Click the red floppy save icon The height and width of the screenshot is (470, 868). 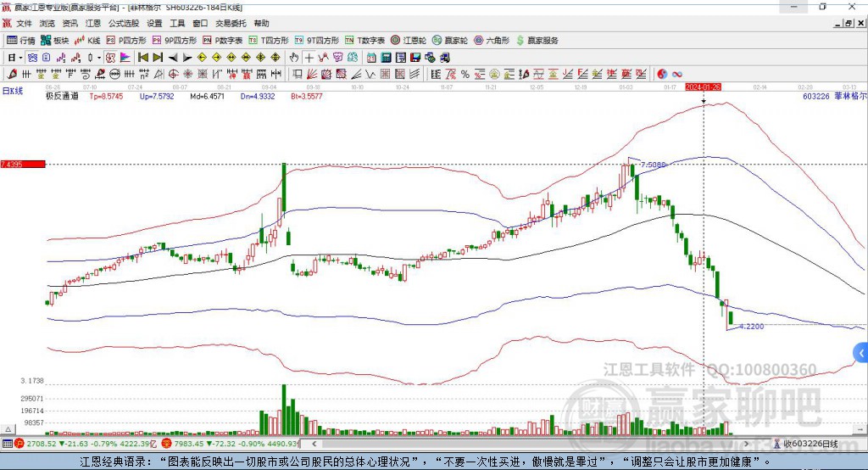(415, 58)
